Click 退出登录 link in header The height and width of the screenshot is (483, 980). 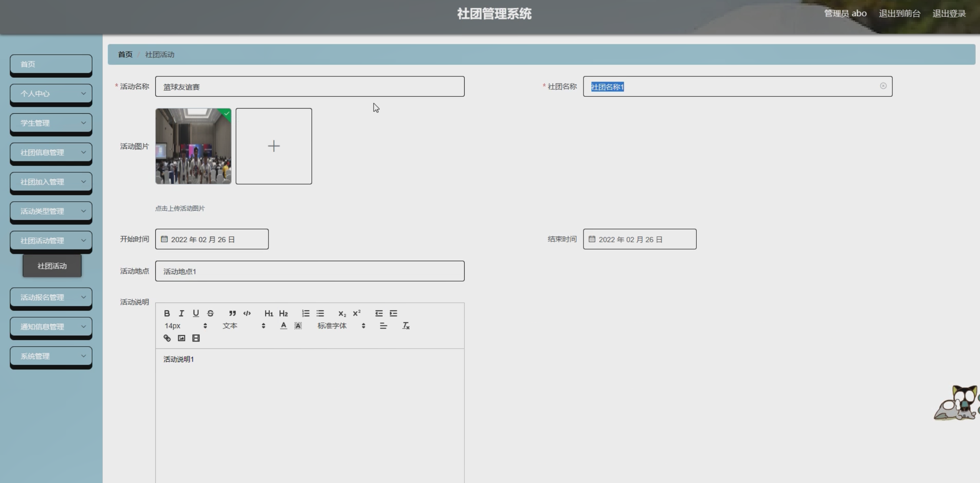pyautogui.click(x=949, y=13)
